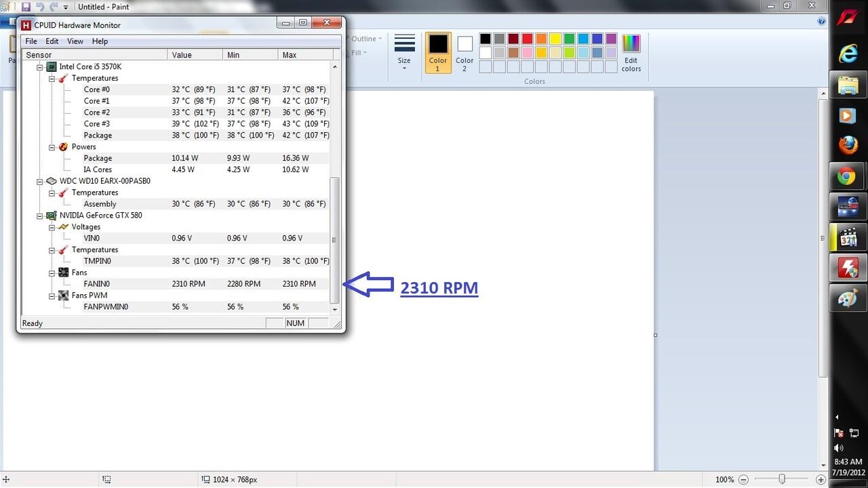This screenshot has height=488, width=868.
Task: Open the Help menu in Hardware Monitor
Action: tap(100, 41)
